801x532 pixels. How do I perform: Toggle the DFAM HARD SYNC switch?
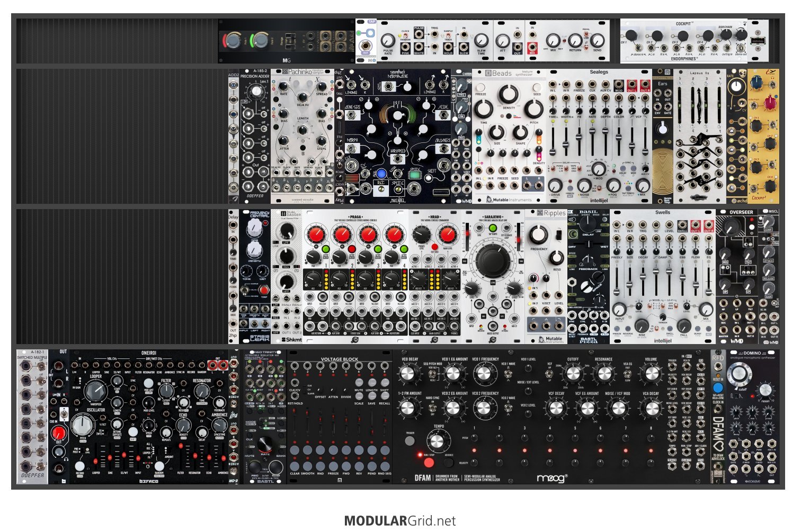click(x=432, y=408)
